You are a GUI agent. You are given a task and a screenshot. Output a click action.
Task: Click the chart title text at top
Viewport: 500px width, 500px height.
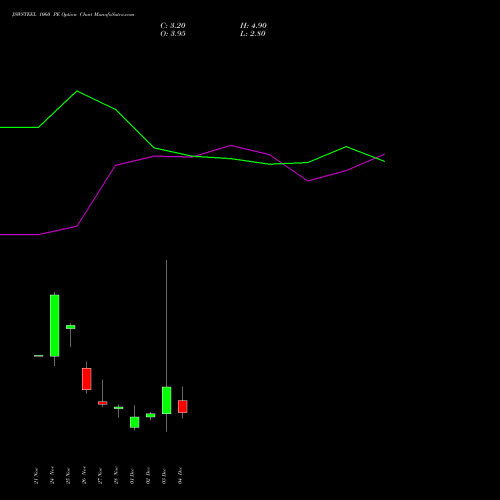73,15
